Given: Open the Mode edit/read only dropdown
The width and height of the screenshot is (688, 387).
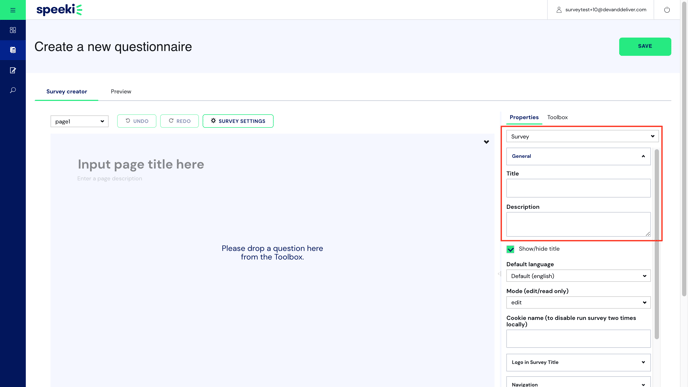Looking at the screenshot, I should point(578,302).
